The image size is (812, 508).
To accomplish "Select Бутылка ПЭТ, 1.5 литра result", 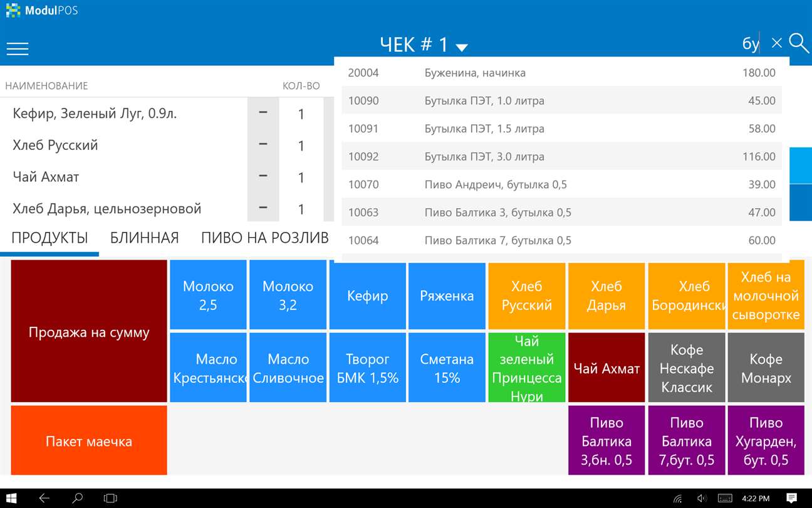I will (562, 129).
